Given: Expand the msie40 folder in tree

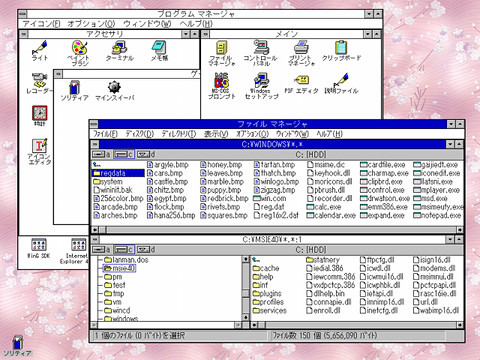Looking at the screenshot, I should pyautogui.click(x=119, y=268).
